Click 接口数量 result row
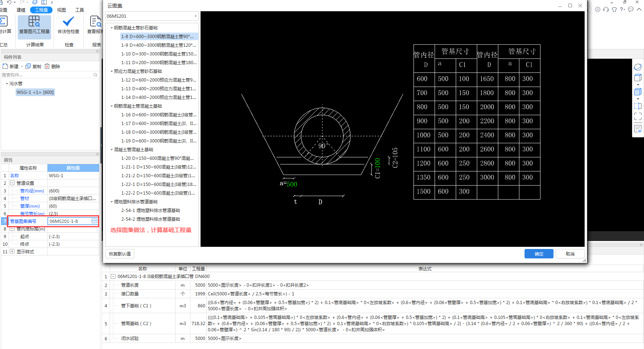 (372, 294)
